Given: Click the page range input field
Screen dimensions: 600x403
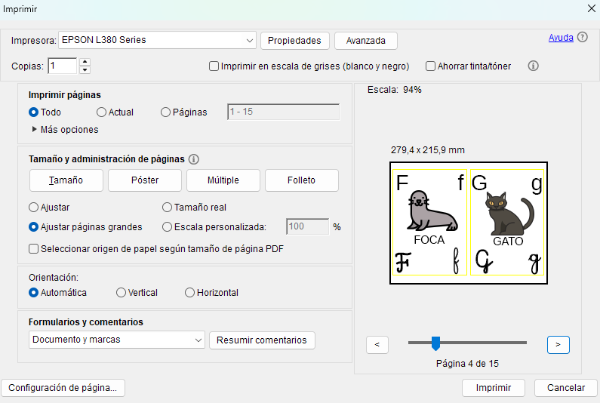Looking at the screenshot, I should (284, 113).
